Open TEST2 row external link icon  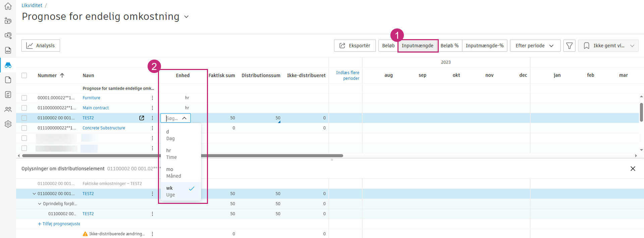(x=142, y=118)
